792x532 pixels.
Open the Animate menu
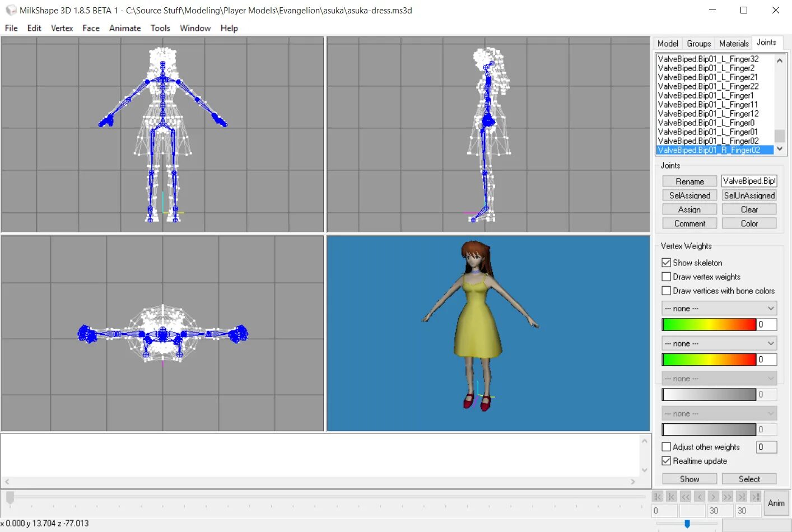coord(125,28)
